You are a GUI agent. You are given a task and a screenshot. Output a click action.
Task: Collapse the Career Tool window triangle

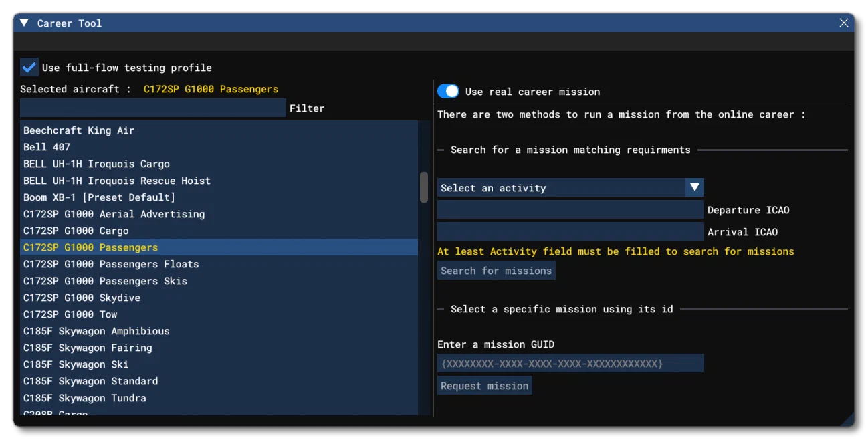(24, 23)
